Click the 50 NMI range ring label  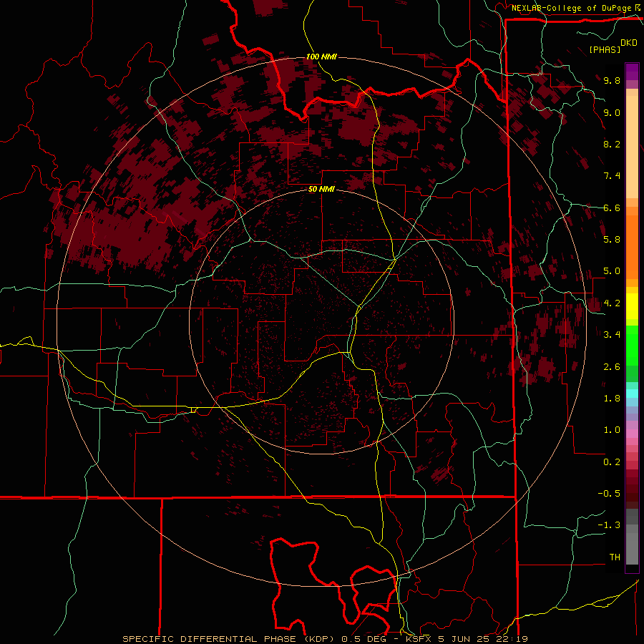(x=321, y=190)
